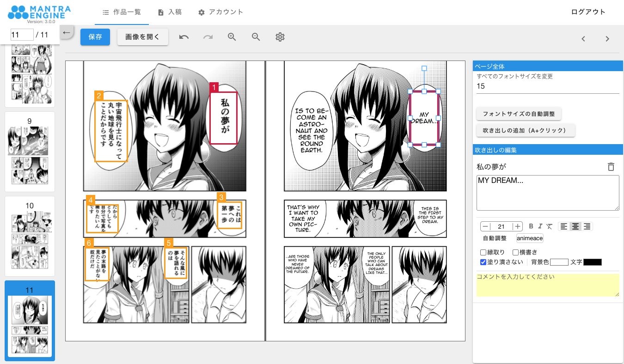
Task: Click the redo arrow icon
Action: click(208, 37)
